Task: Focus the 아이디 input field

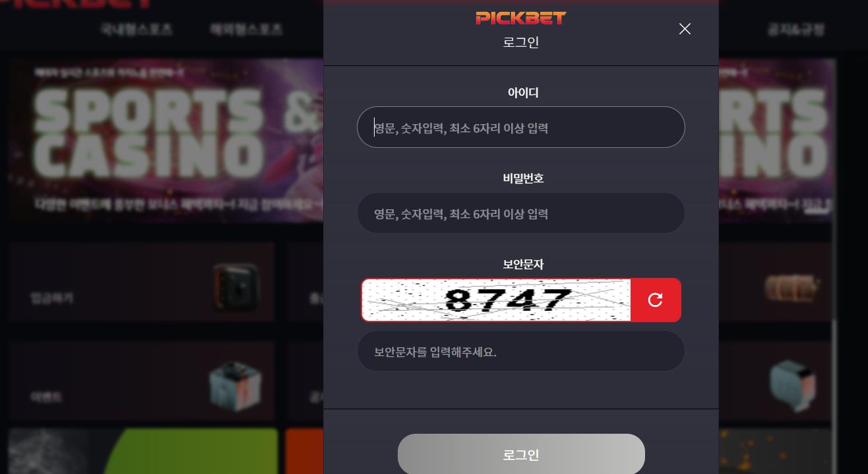Action: pos(521,127)
